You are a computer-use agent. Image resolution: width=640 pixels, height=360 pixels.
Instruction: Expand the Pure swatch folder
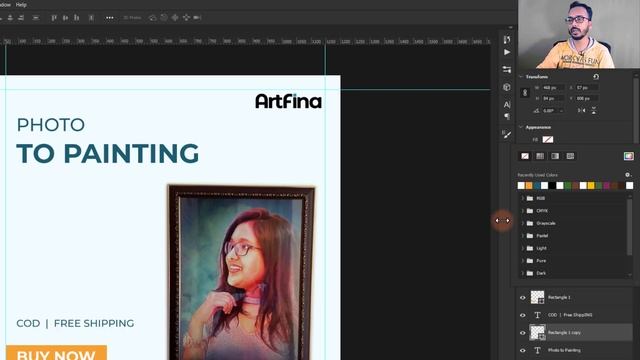coord(522,260)
